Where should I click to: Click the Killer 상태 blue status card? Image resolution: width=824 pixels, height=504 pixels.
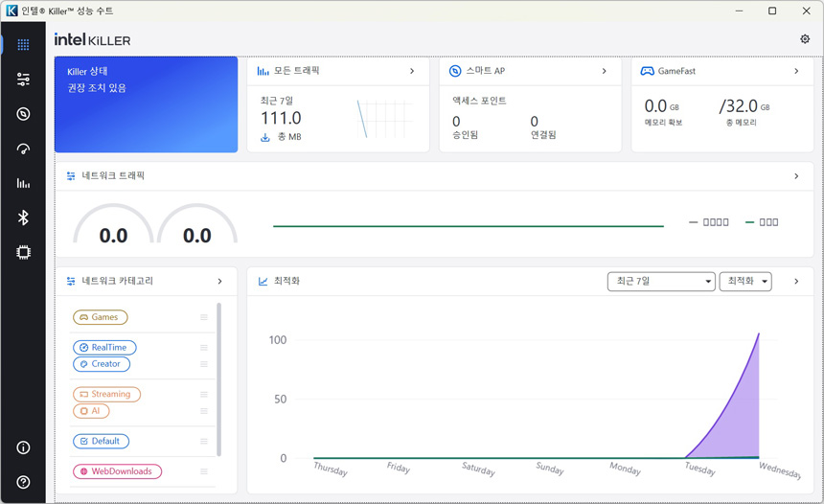pyautogui.click(x=146, y=104)
